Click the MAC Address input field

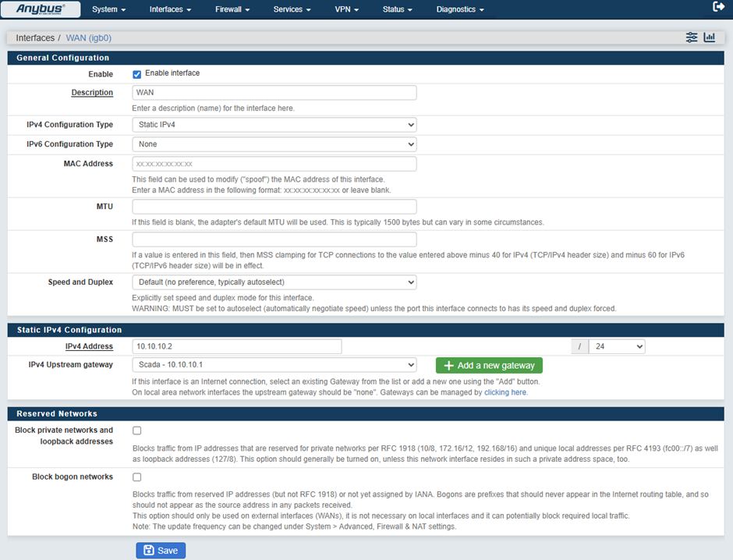[274, 164]
